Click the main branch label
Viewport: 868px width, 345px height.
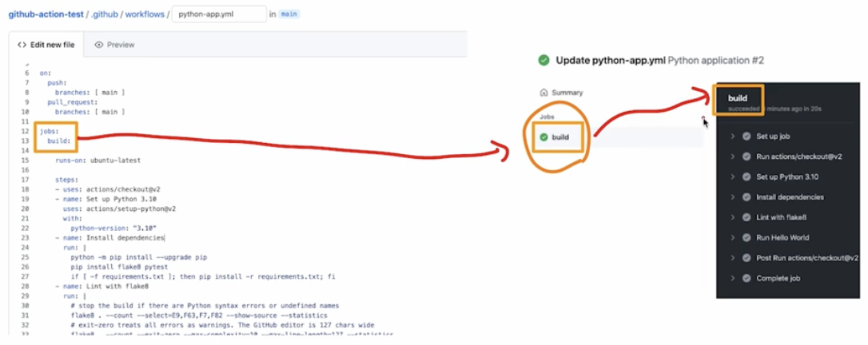click(289, 14)
